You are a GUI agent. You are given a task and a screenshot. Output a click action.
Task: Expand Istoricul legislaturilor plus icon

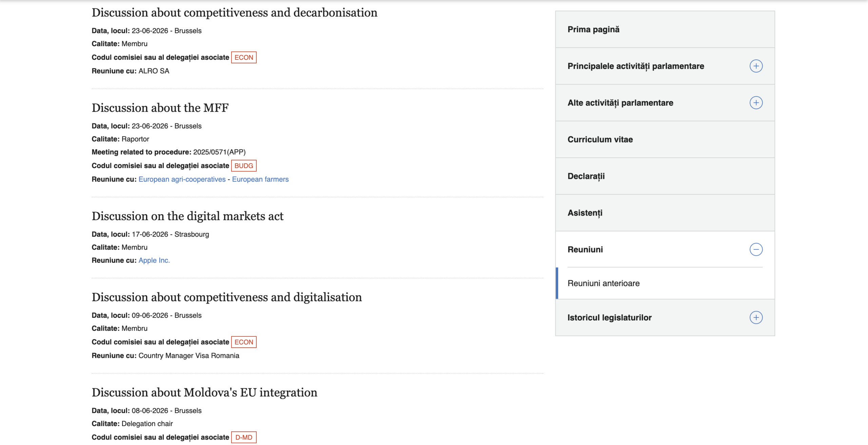(756, 317)
